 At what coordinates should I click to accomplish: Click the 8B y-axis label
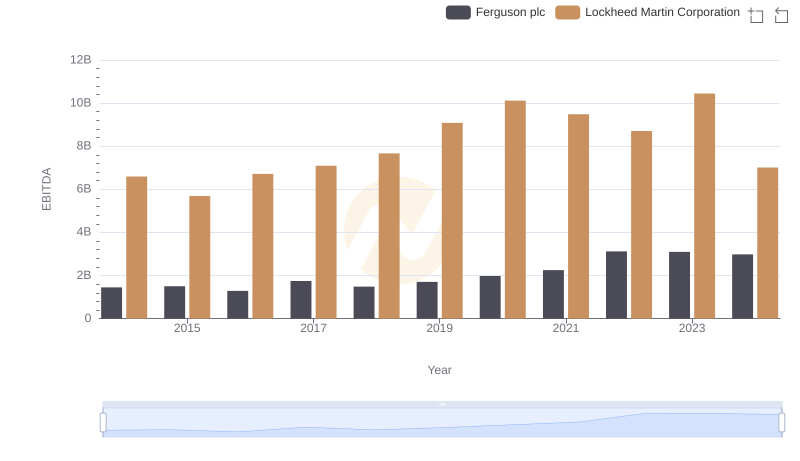[x=84, y=146]
